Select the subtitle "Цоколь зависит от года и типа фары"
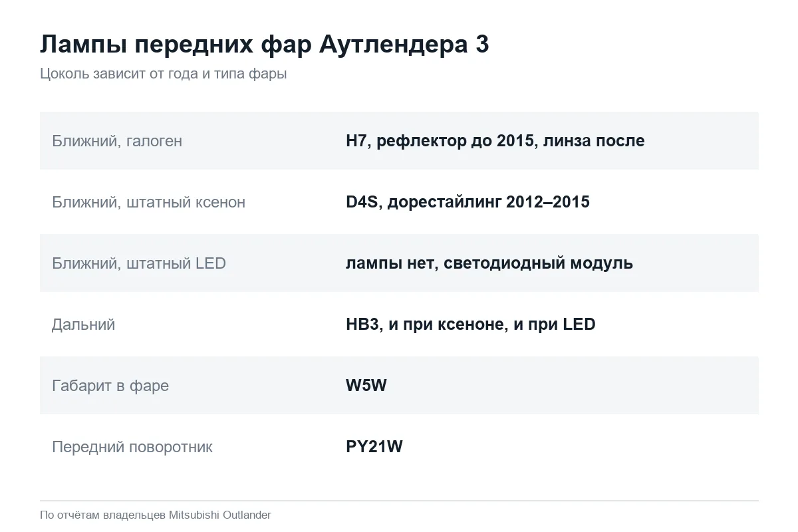The height and width of the screenshot is (532, 798). pos(164,74)
